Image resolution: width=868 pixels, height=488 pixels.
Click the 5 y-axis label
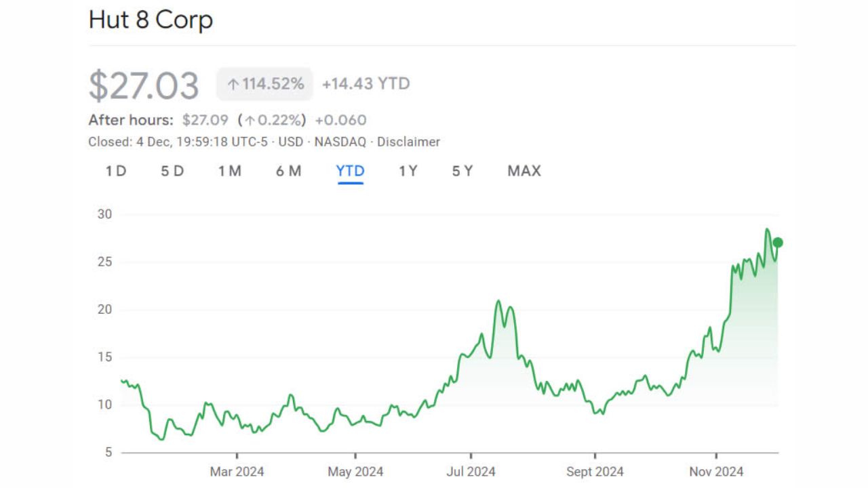pyautogui.click(x=108, y=453)
